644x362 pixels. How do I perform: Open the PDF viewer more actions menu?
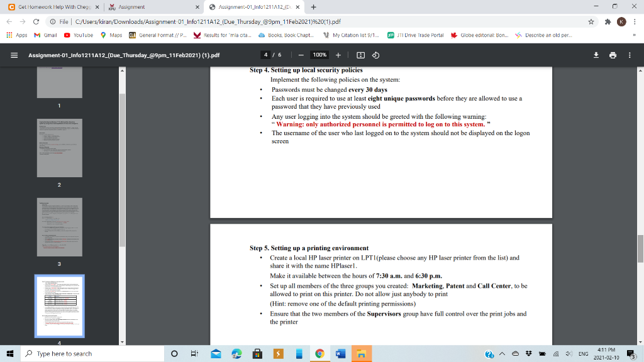click(630, 55)
